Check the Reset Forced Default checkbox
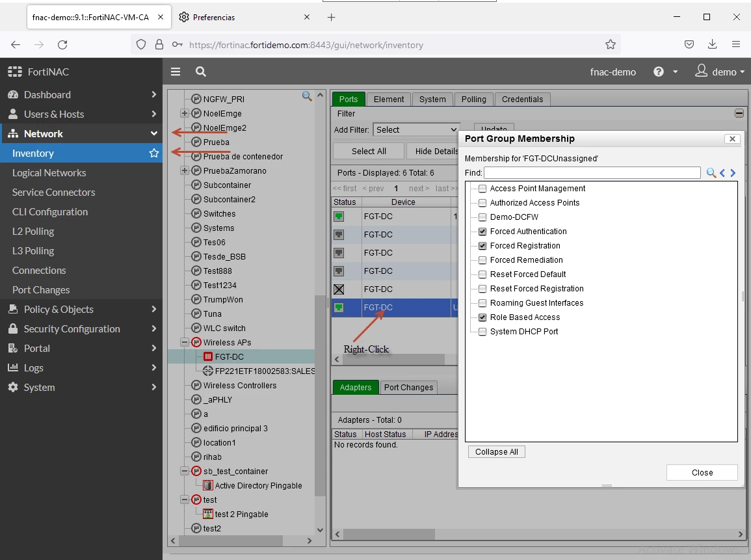Image resolution: width=751 pixels, height=560 pixels. 482,274
